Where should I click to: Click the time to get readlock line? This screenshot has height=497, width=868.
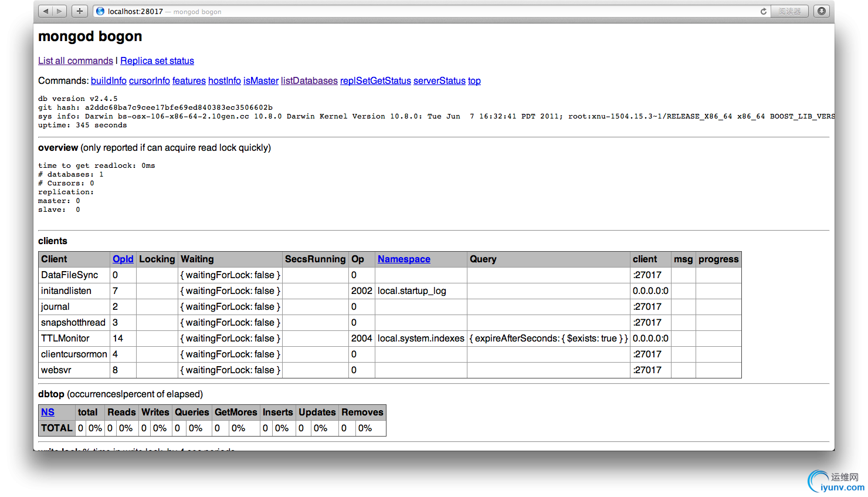pos(97,165)
